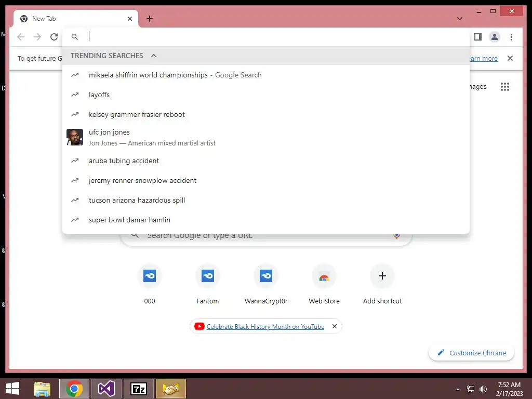The width and height of the screenshot is (532, 399).
Task: Select mikaela shiffrin world championships suggestion
Action: click(266, 75)
